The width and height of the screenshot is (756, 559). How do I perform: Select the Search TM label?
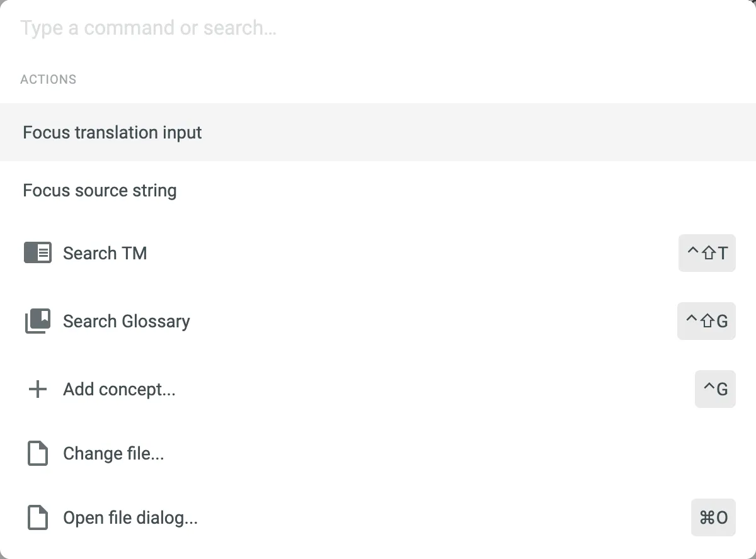[105, 253]
